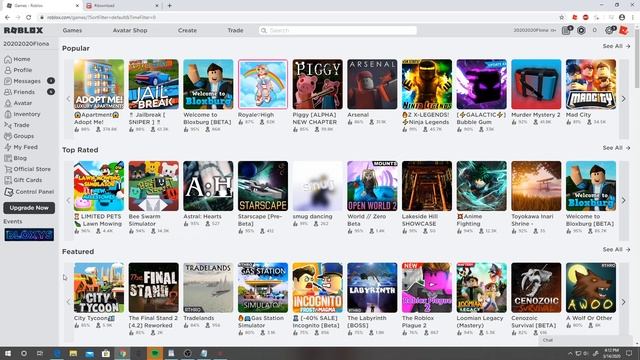The width and height of the screenshot is (640, 360).
Task: Click the browser address bar
Action: (297, 18)
